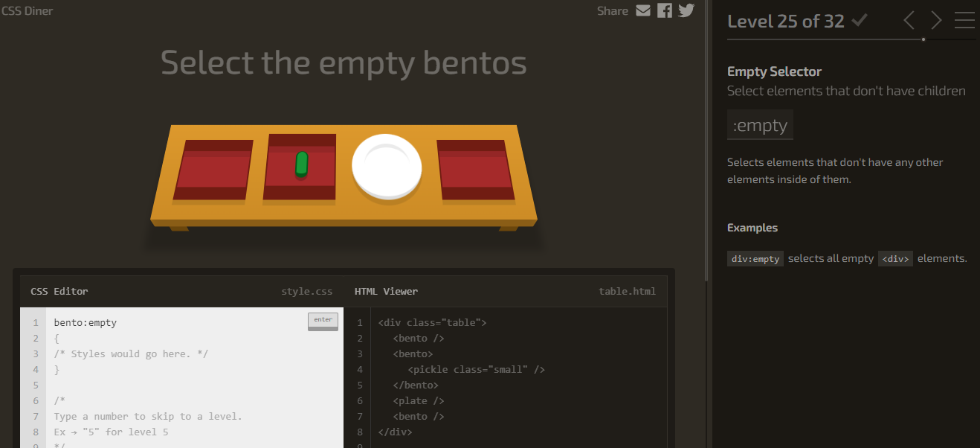
Task: Share on Facebook icon
Action: [665, 10]
